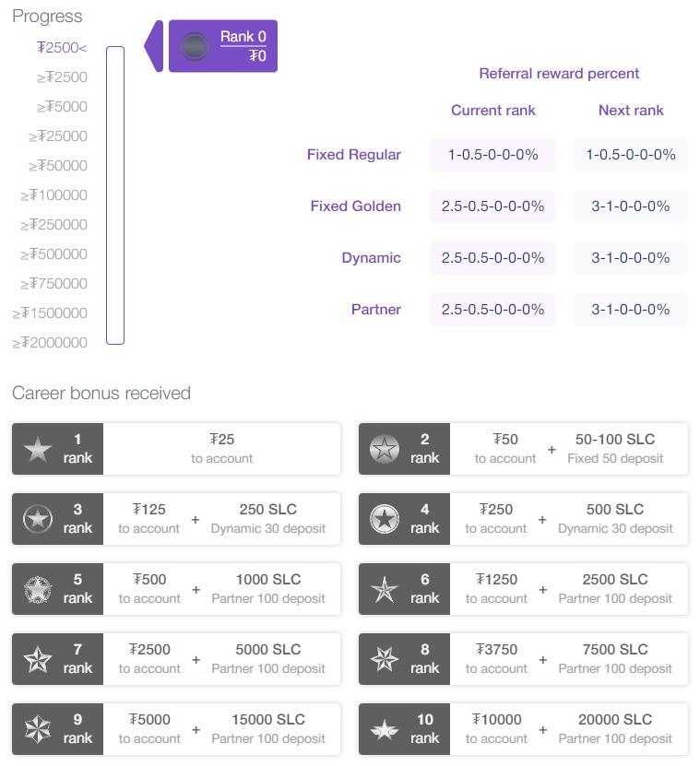
Task: Click the Rank 0 badge circle icon
Action: point(194,46)
